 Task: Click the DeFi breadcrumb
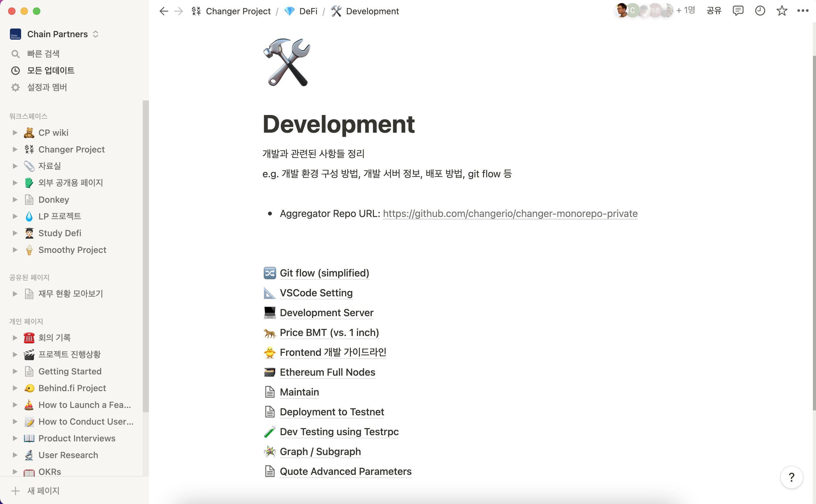(308, 11)
